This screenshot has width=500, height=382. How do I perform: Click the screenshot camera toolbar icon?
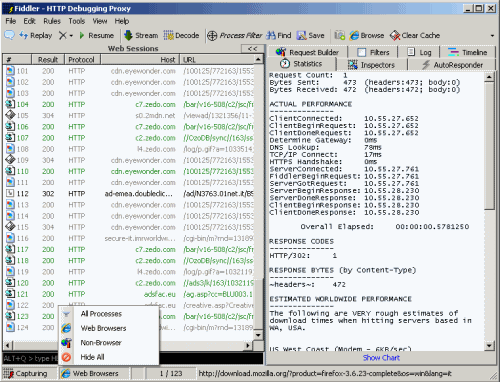(340, 35)
